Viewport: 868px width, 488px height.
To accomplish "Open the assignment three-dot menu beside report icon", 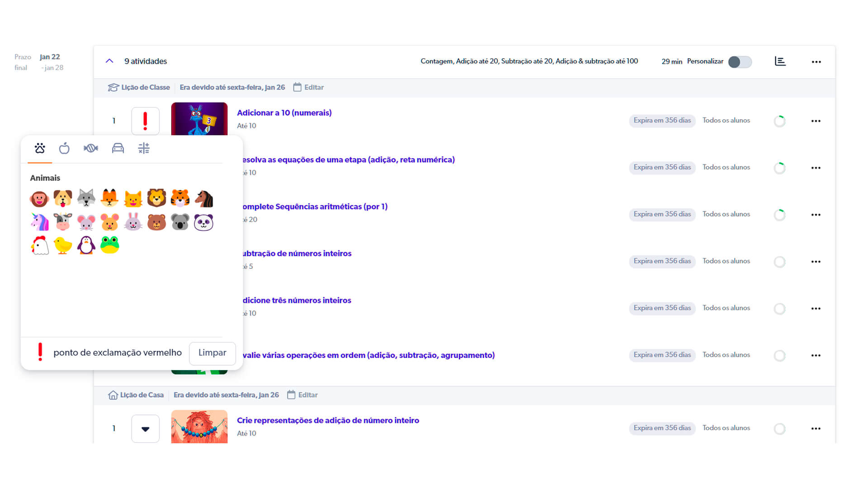I will click(816, 62).
